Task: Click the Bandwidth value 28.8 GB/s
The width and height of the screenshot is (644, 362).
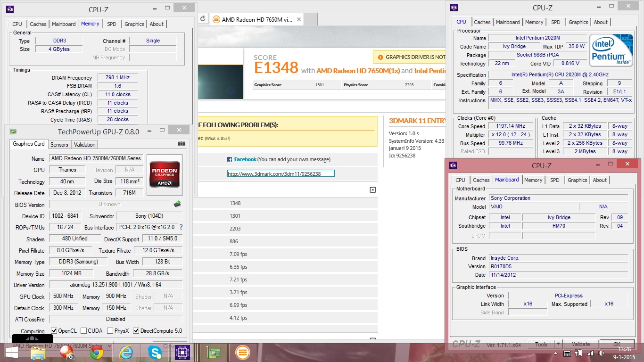Action: [157, 273]
